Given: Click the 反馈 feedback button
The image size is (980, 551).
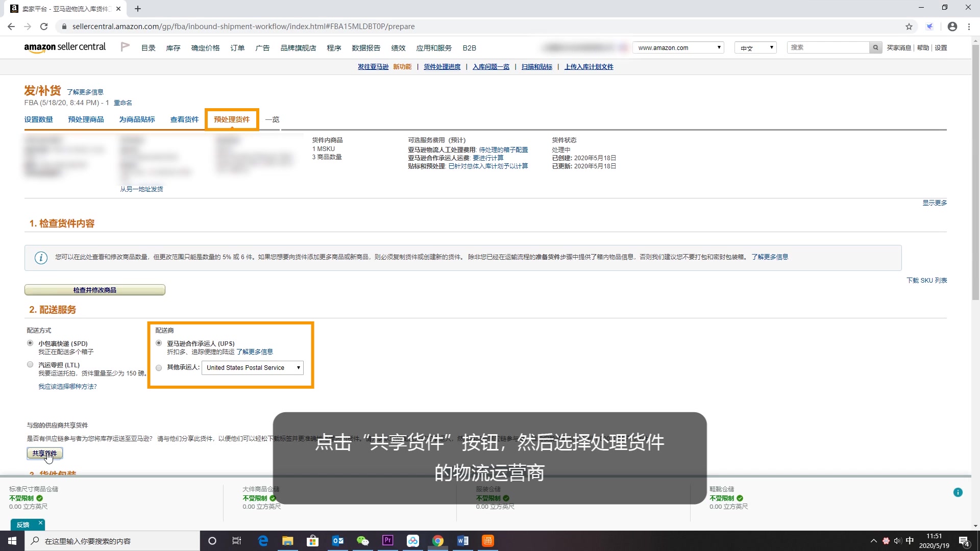Looking at the screenshot, I should [23, 524].
